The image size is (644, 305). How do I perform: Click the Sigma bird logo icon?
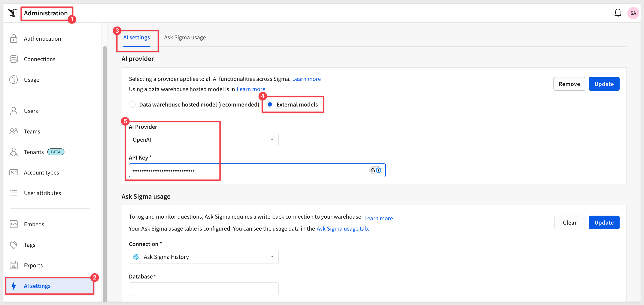(x=12, y=13)
